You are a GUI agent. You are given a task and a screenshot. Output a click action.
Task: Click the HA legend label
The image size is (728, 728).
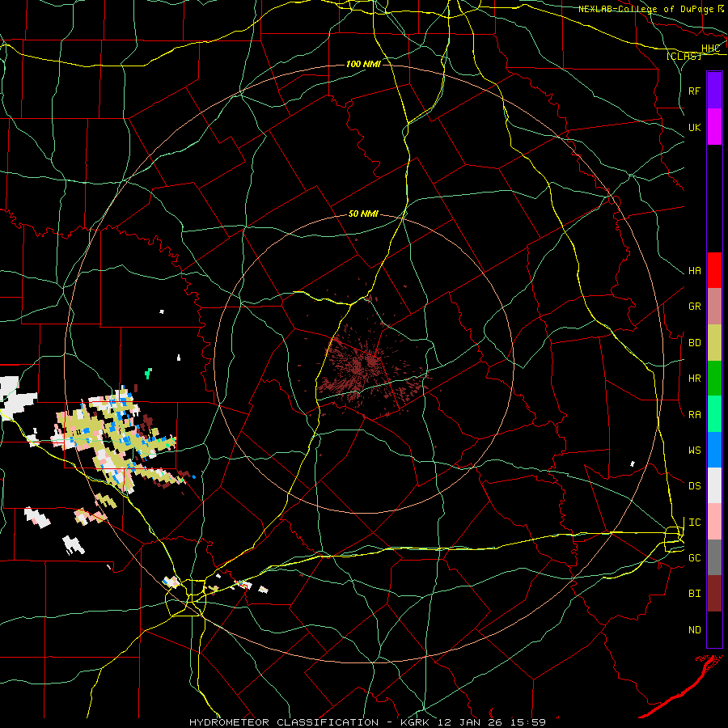point(694,271)
